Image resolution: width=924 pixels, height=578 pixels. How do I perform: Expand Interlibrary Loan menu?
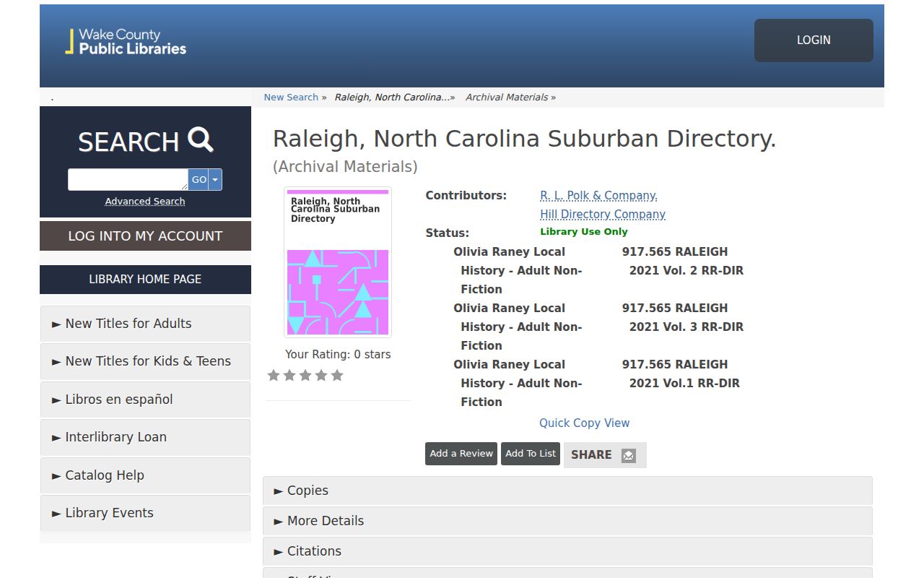click(x=145, y=437)
